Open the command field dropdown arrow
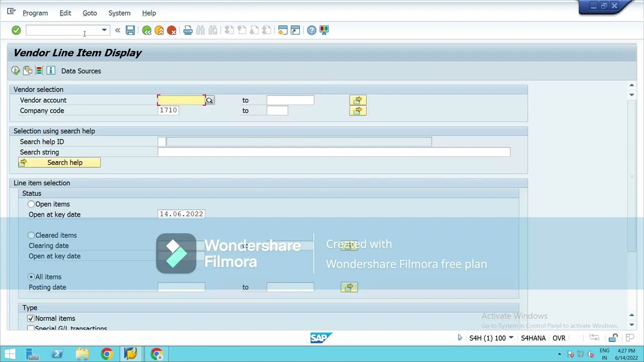644x362 pixels. [104, 30]
